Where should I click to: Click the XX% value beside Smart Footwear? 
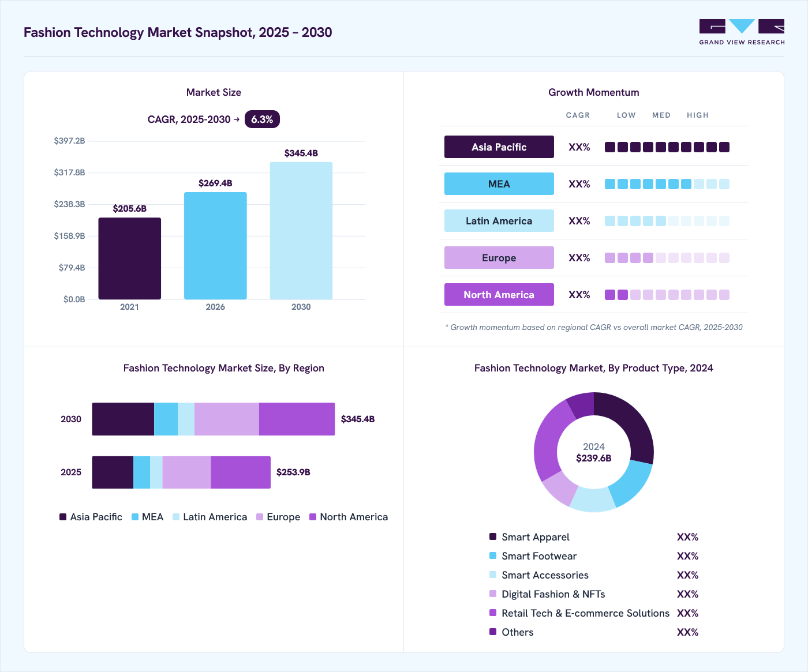click(688, 556)
